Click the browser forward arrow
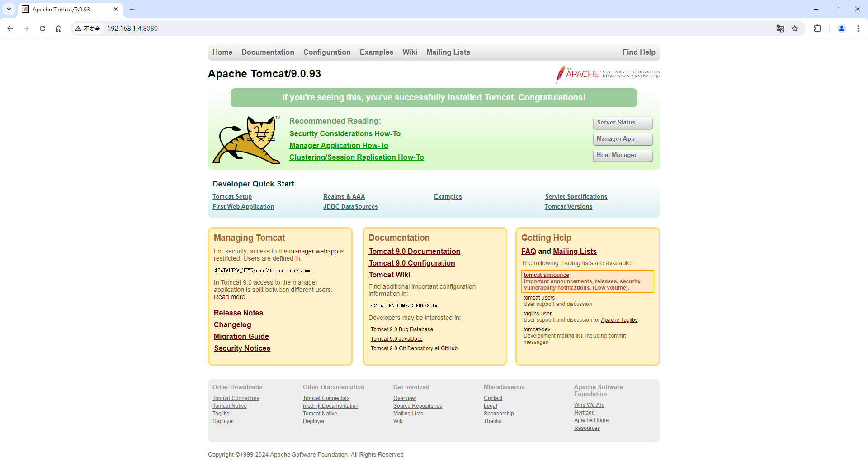This screenshot has height=467, width=868. pyautogui.click(x=26, y=29)
